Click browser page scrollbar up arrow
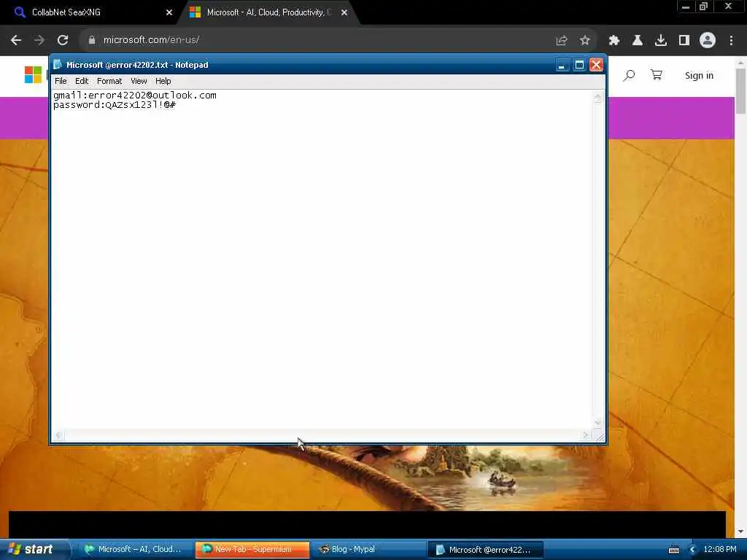 click(x=740, y=63)
